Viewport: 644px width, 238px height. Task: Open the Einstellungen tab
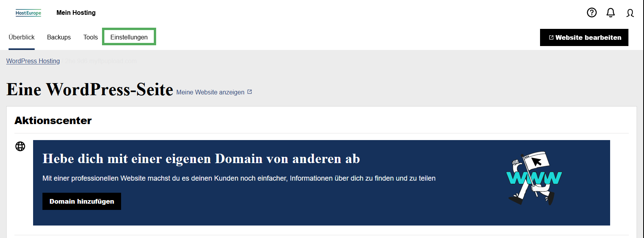(129, 37)
